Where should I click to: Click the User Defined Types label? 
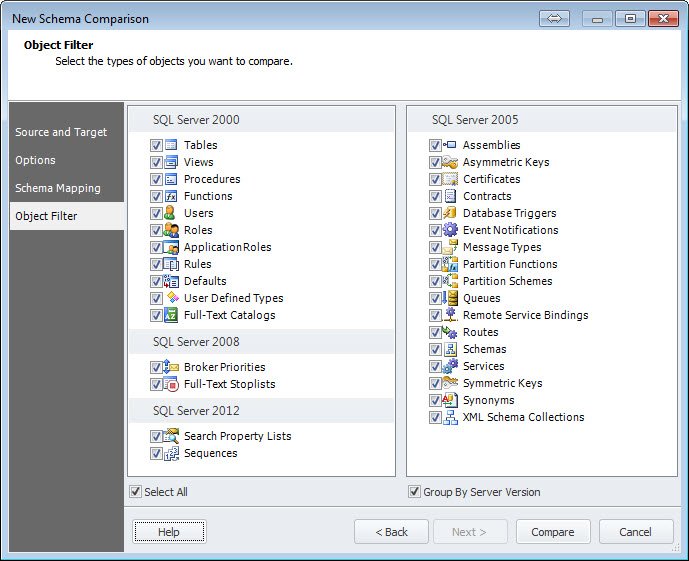click(x=234, y=298)
